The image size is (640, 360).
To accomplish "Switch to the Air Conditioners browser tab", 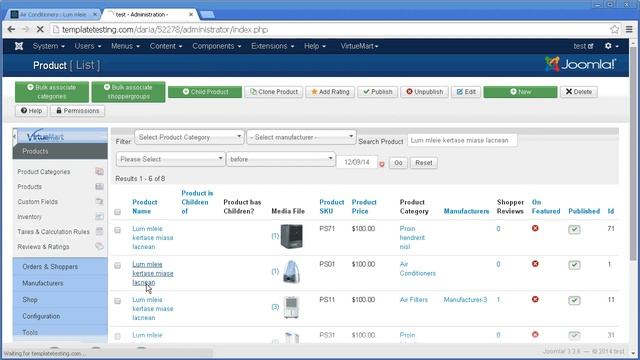I will [54, 14].
